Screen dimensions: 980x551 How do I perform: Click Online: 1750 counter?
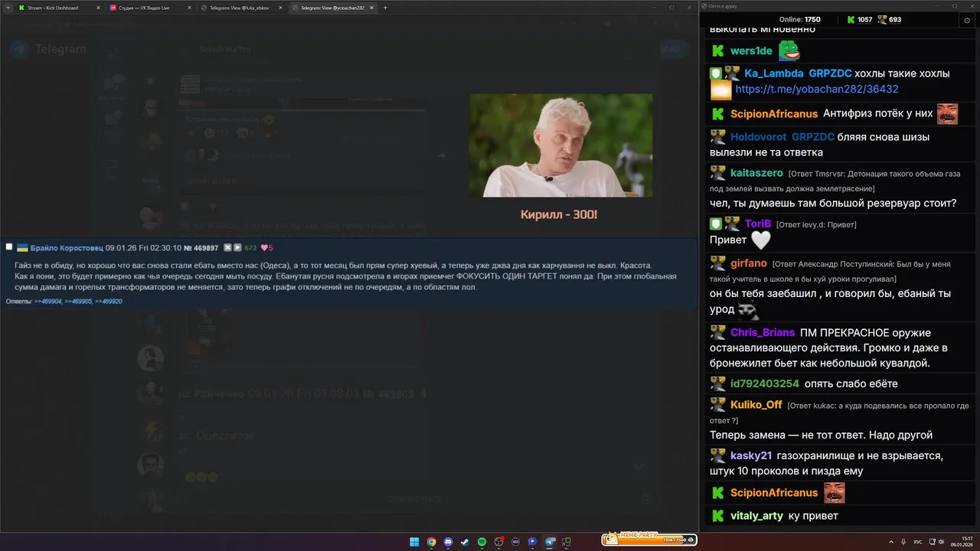800,19
